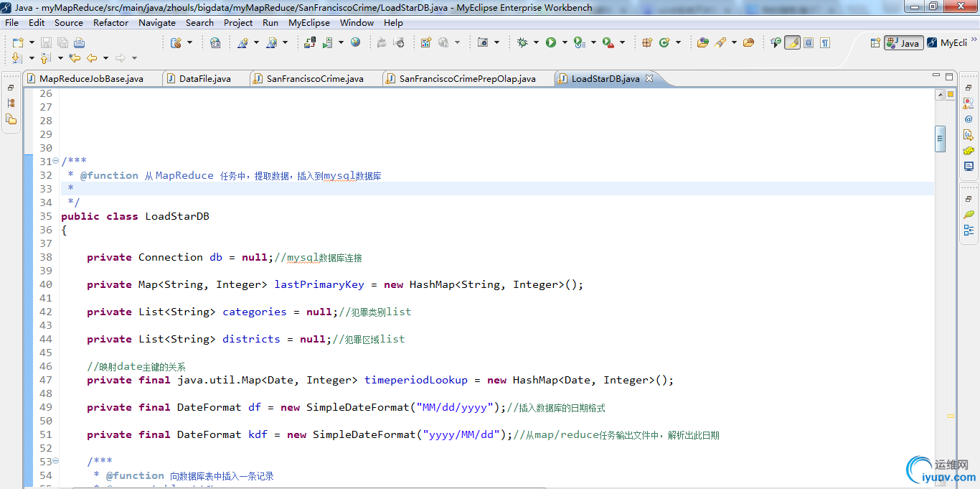Switch to SanFranciscoCrime.java tab
This screenshot has width=980, height=489.
click(x=314, y=79)
